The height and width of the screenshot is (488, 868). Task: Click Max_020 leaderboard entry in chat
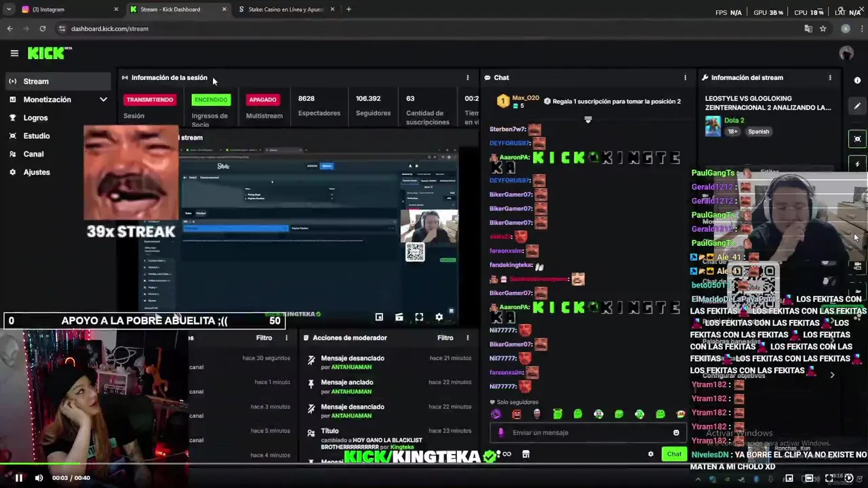point(519,102)
